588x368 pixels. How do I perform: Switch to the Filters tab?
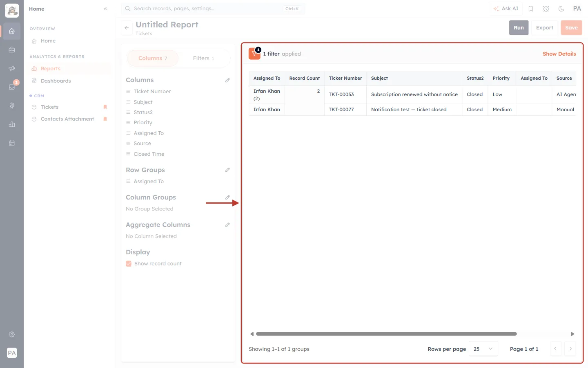203,58
